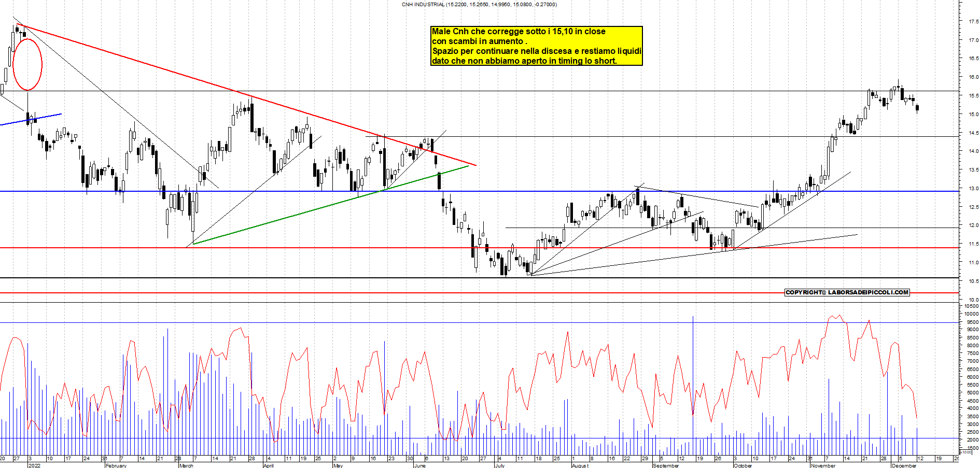Click the 15.5 price axis label
Screen dimensions: 980x468
click(973, 96)
